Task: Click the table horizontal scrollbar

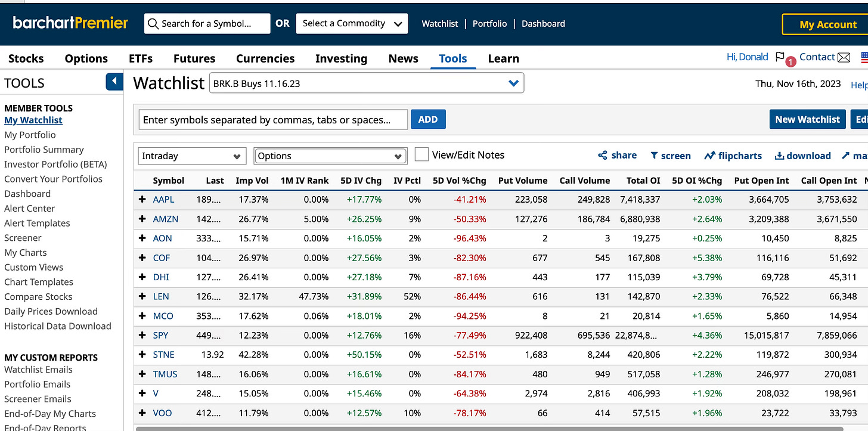Action: click(489, 428)
